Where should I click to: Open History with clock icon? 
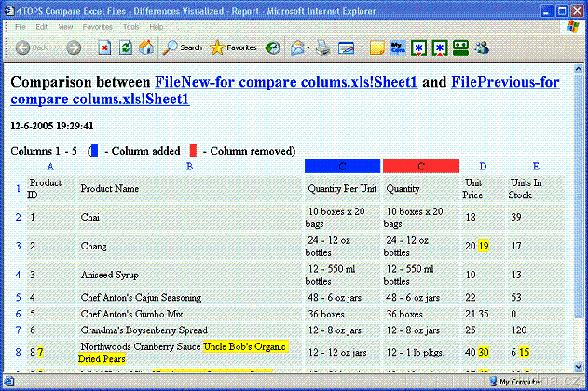click(273, 47)
